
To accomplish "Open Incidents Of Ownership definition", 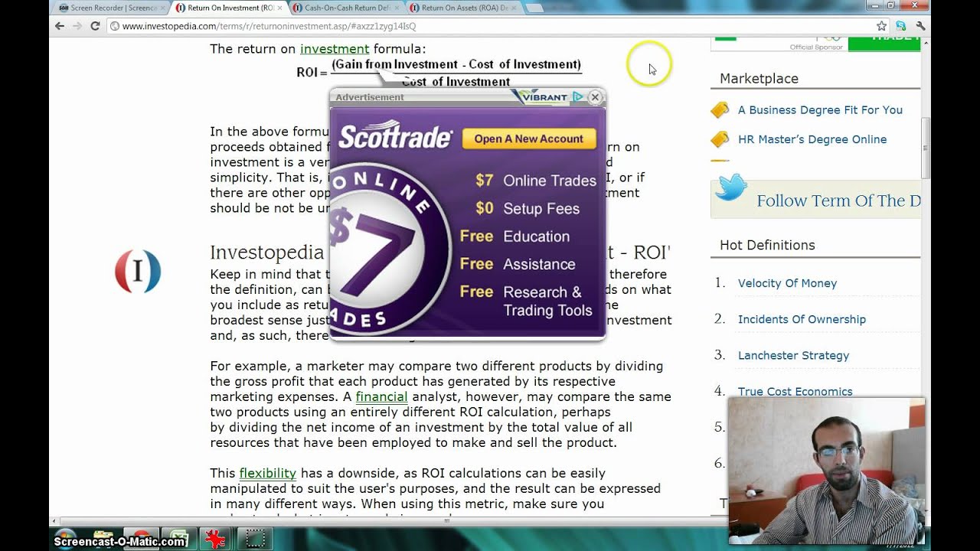I will 802,319.
